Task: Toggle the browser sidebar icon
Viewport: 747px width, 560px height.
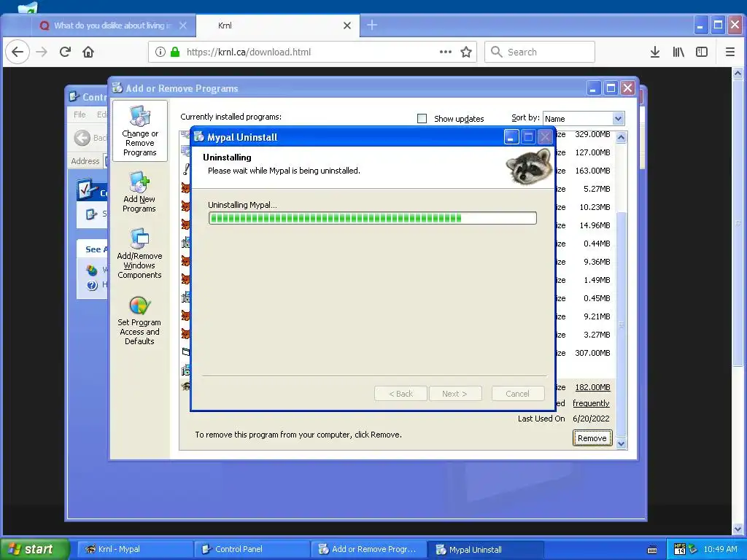Action: tap(702, 52)
